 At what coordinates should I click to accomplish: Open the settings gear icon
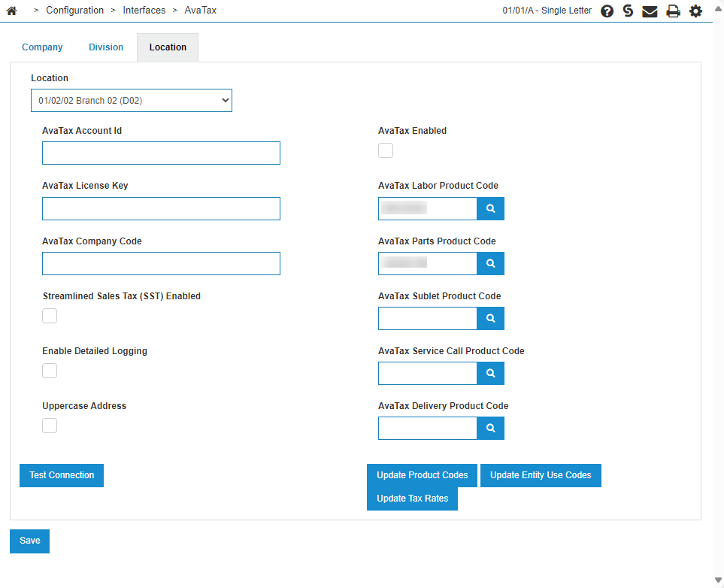click(x=695, y=11)
